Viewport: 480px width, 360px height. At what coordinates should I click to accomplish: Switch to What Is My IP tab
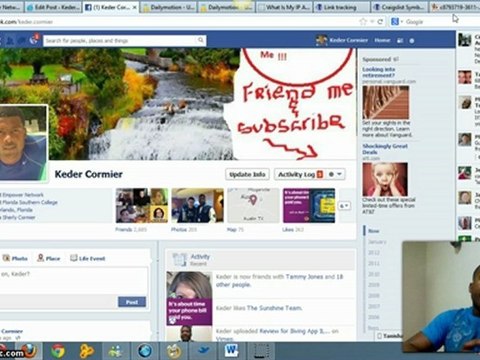pos(284,7)
